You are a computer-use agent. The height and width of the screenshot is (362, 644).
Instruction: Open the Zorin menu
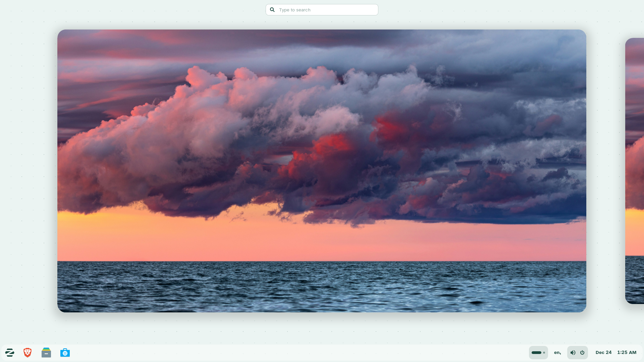pos(10,352)
